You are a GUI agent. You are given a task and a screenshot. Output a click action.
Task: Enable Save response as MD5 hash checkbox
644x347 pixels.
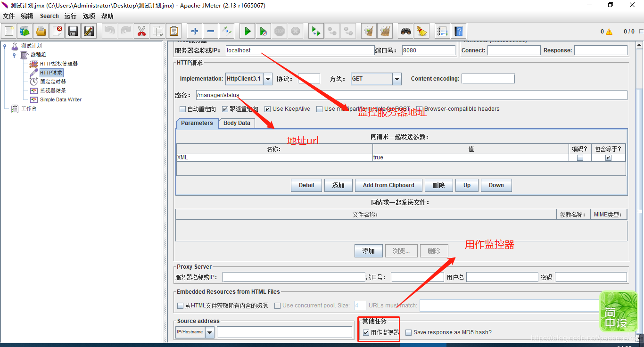coord(408,332)
